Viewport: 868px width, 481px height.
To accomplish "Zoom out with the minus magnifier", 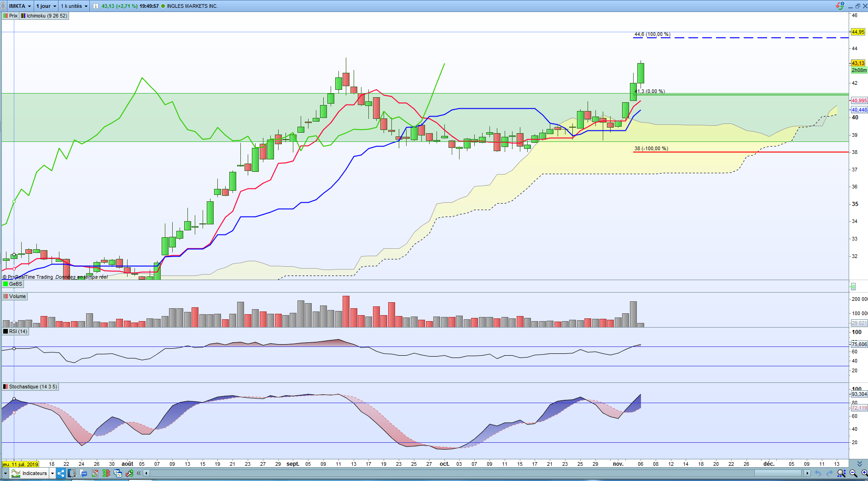I will (853, 473).
